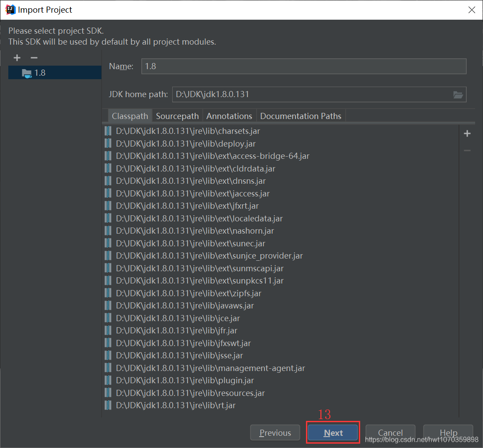483x448 pixels.
Task: Switch to the Classpath tab
Action: pyautogui.click(x=130, y=116)
